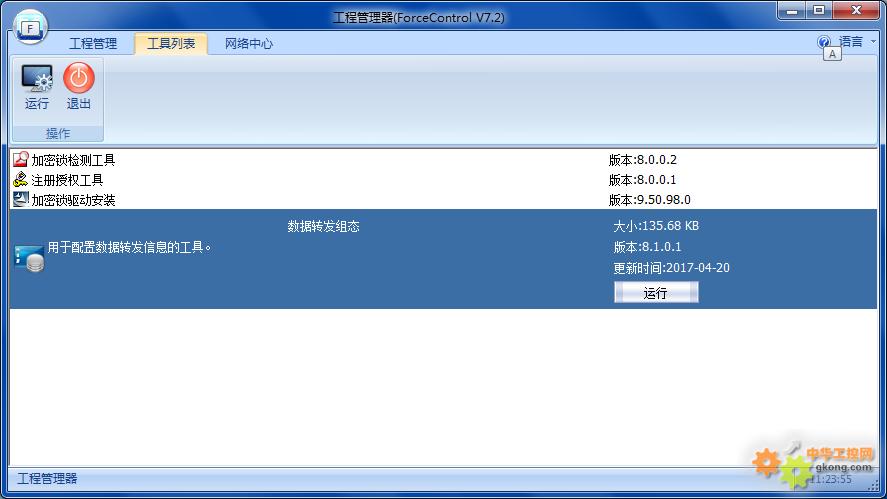Click the 加密锁驱动安装 icon

click(20, 199)
